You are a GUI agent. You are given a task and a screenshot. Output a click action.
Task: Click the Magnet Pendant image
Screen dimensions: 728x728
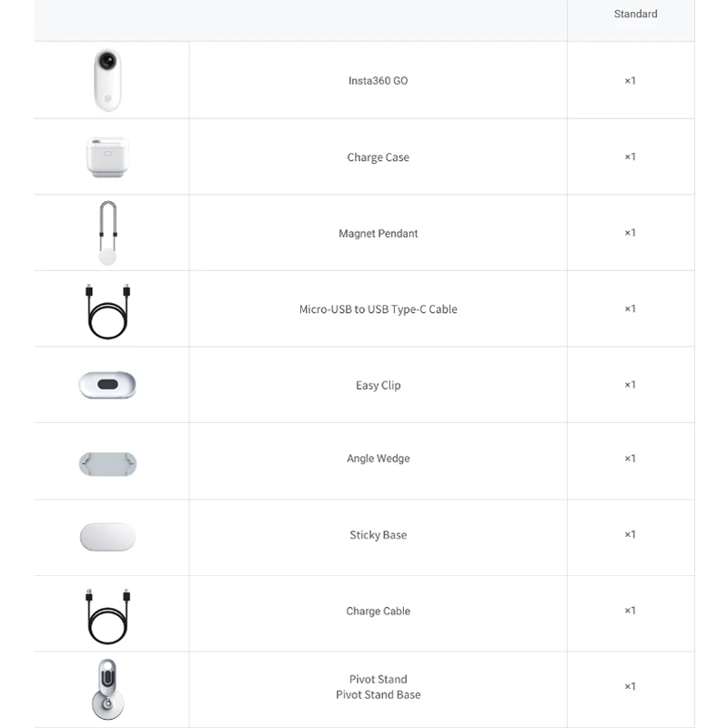point(107,233)
